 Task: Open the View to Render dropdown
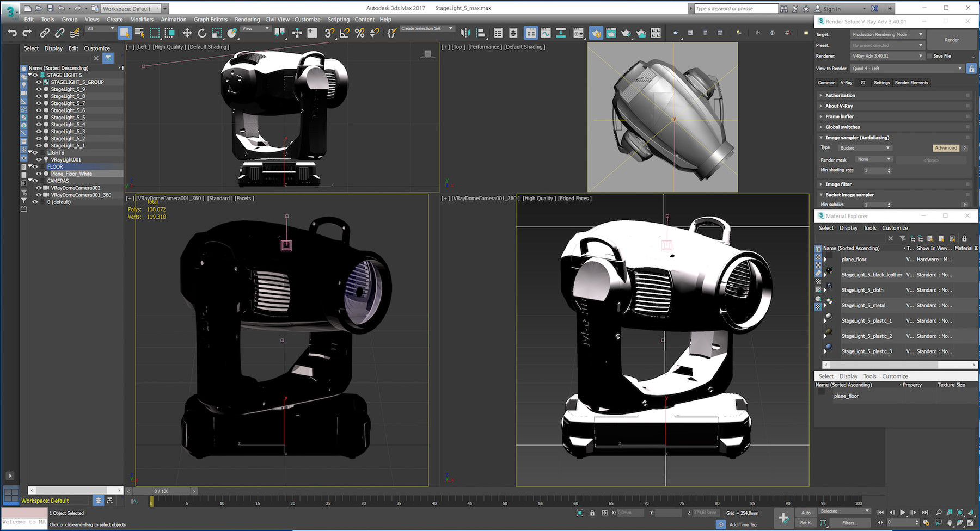tap(906, 69)
